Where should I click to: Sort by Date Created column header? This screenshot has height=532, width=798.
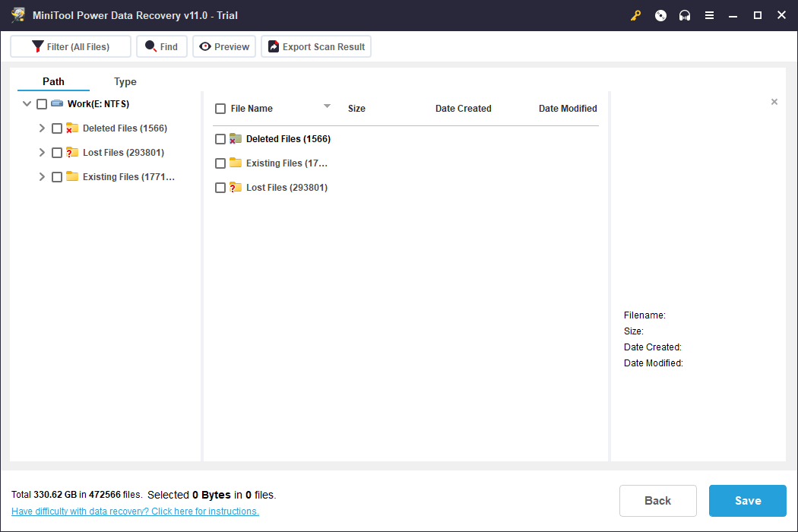pos(463,109)
